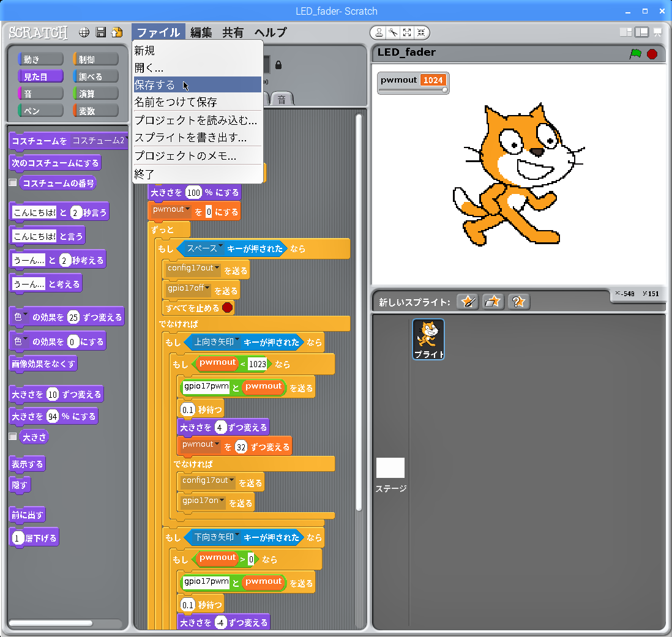Select the stamp duplicate tool
672x637 pixels.
[x=379, y=32]
